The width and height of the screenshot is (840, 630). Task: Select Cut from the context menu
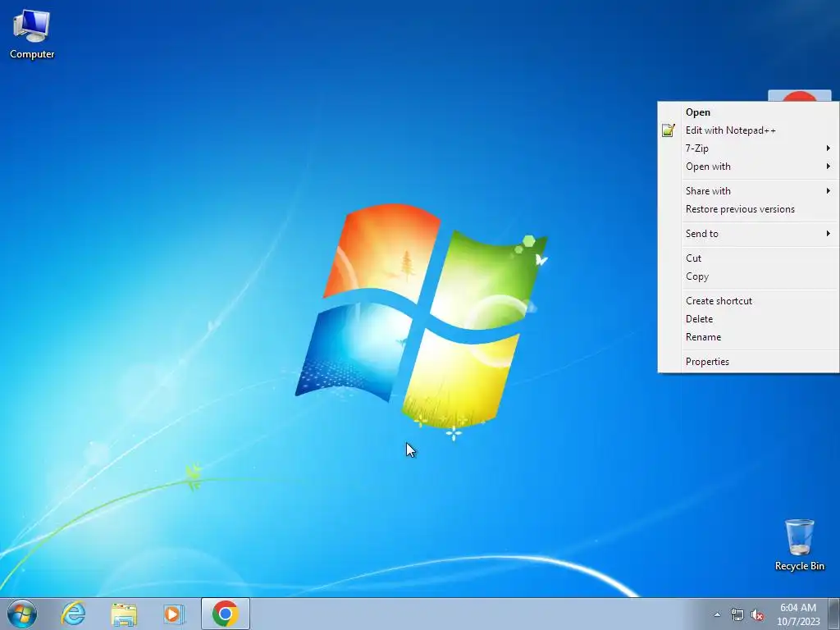click(749, 258)
